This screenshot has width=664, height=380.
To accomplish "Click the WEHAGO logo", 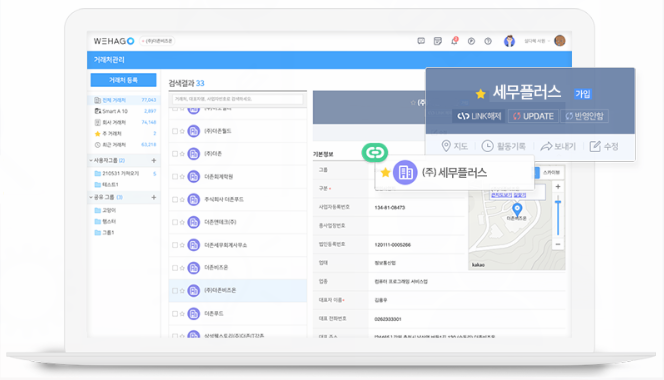I will click(114, 41).
